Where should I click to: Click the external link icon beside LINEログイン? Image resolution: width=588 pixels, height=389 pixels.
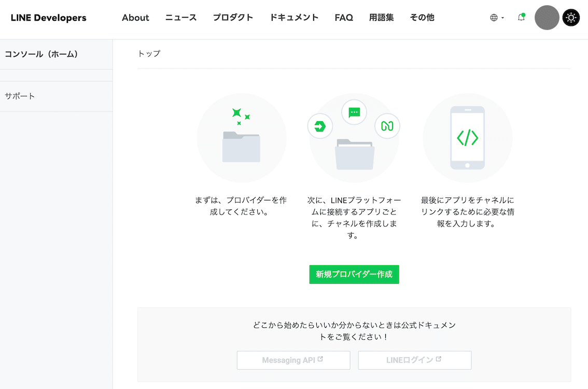[x=438, y=359]
